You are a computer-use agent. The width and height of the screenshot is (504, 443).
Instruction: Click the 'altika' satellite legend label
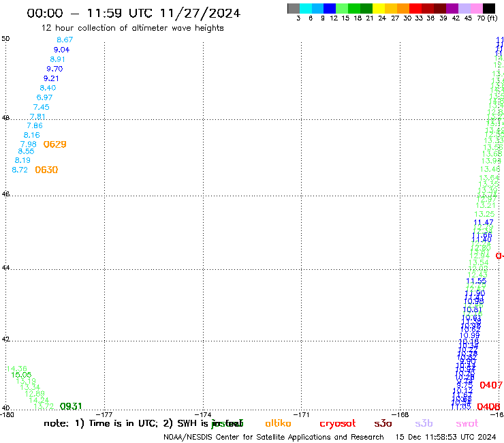tap(278, 423)
